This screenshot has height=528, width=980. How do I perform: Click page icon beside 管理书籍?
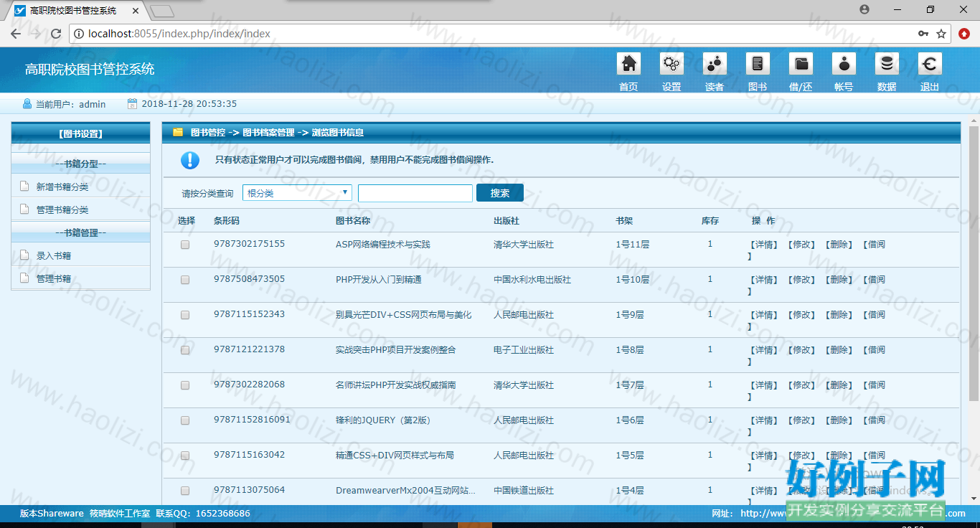24,278
